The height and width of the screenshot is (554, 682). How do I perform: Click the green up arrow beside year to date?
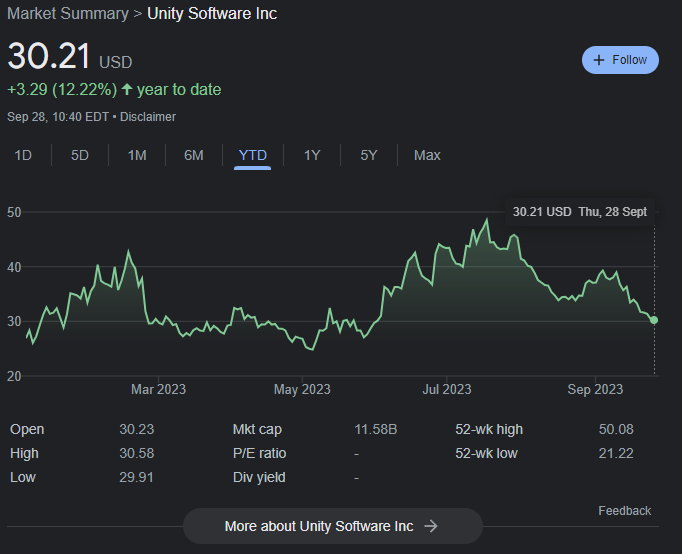click(x=126, y=90)
